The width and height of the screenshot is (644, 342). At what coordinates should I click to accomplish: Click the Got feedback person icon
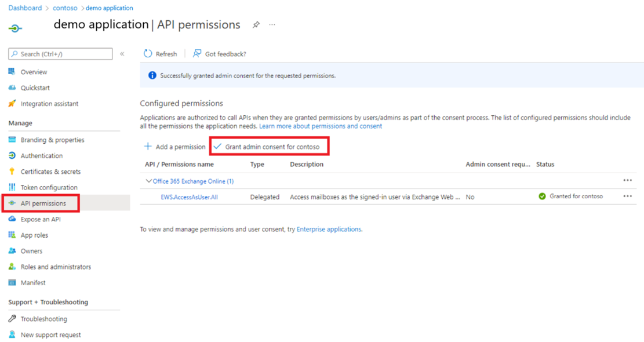(x=197, y=54)
